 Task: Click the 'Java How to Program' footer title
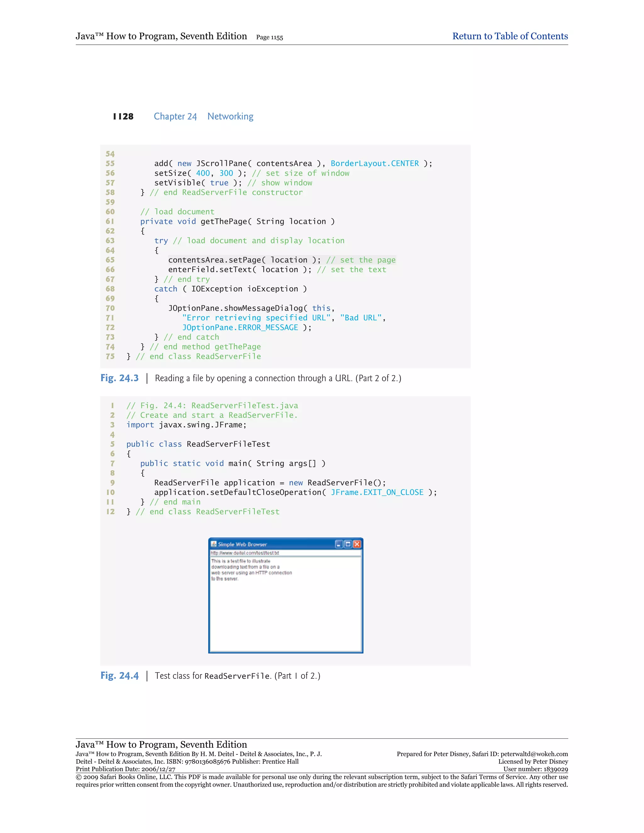coord(161,744)
